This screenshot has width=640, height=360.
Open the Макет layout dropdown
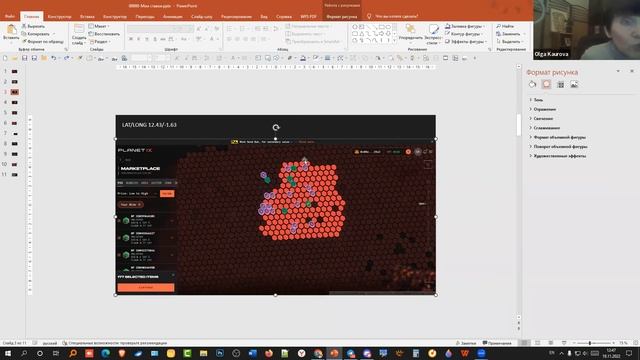coord(98,26)
